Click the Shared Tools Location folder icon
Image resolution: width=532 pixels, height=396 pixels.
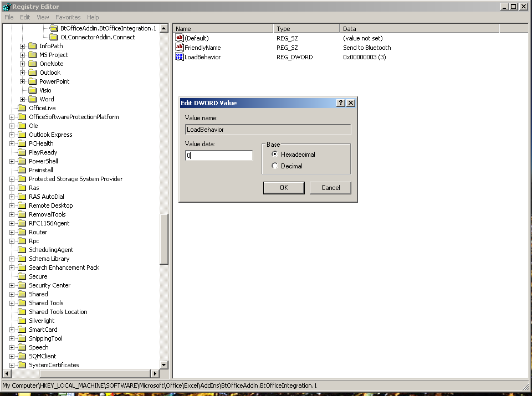coord(22,312)
